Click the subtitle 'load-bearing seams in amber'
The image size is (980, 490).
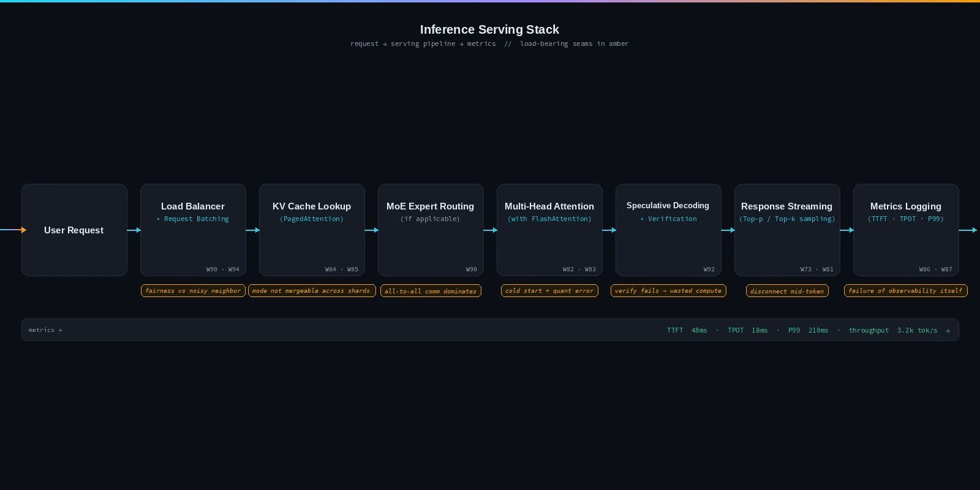click(x=574, y=43)
